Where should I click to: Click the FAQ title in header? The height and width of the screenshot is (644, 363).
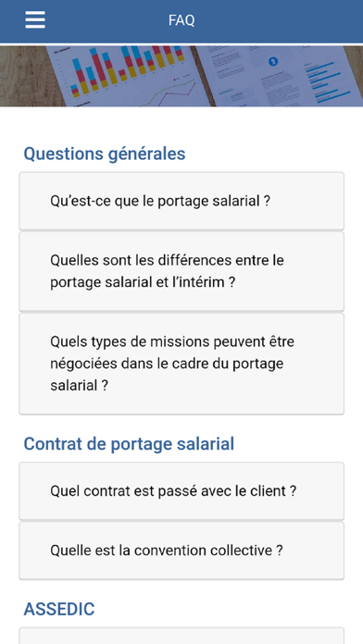point(181,20)
